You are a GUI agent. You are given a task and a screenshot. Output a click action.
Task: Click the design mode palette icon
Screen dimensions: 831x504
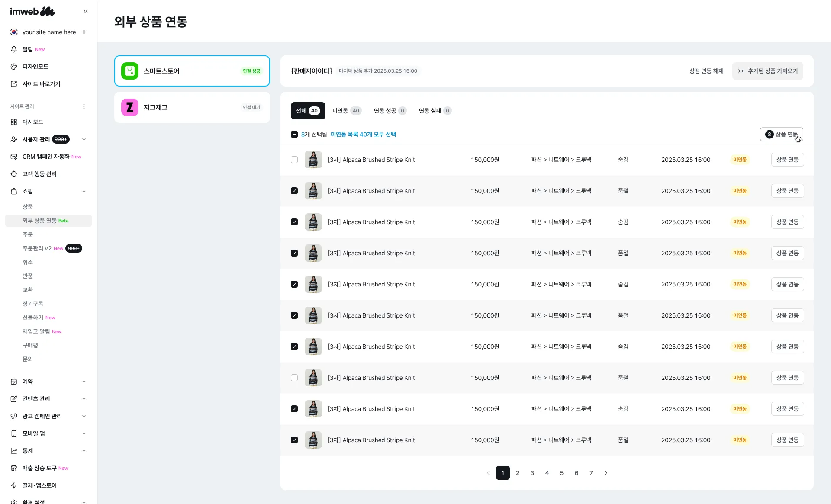pyautogui.click(x=14, y=67)
